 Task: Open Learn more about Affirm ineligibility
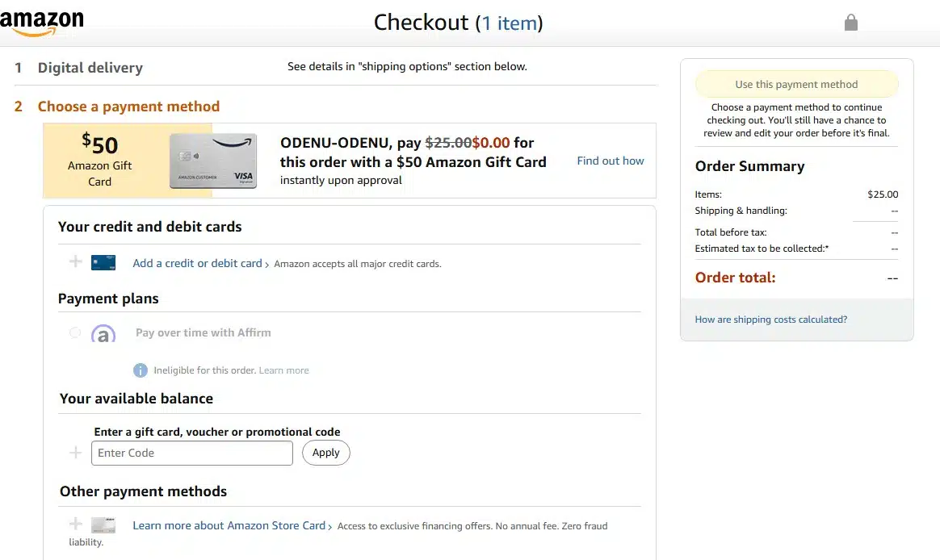(283, 370)
